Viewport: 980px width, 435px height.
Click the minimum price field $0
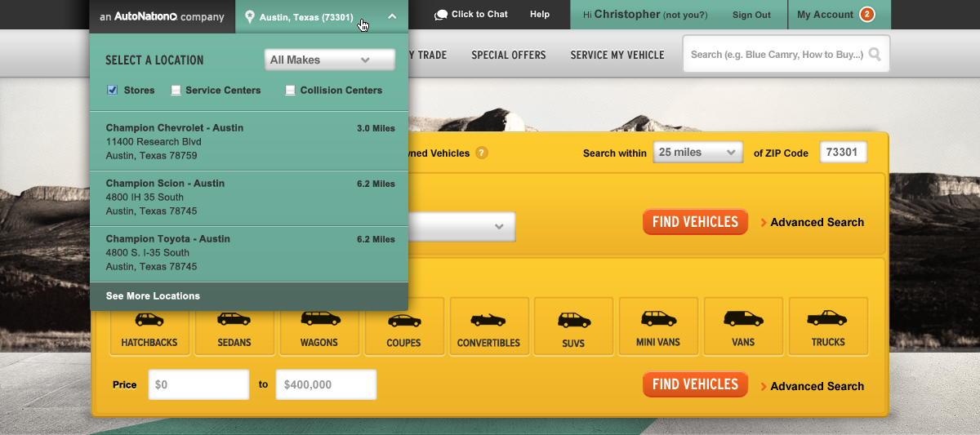[x=198, y=384]
